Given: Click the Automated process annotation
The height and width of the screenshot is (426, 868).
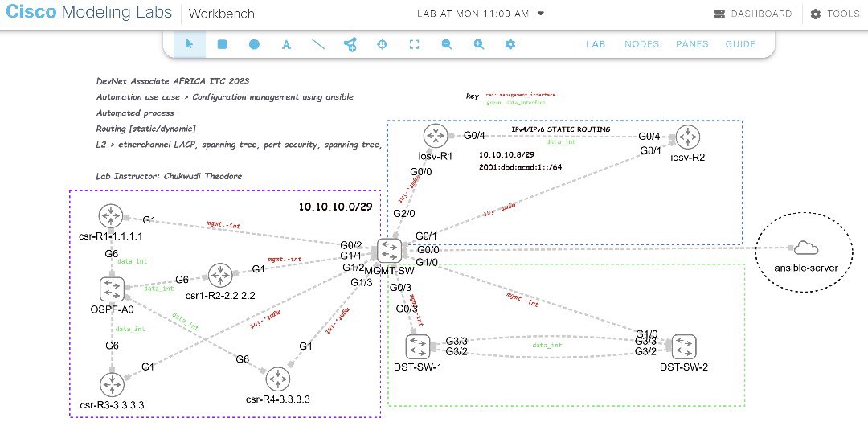Looking at the screenshot, I should pos(135,113).
